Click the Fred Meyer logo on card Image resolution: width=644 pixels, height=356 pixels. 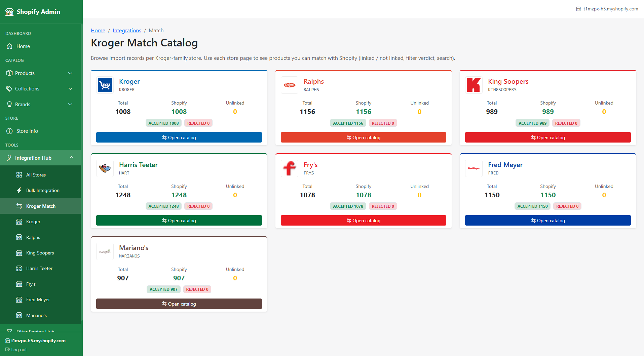(474, 168)
